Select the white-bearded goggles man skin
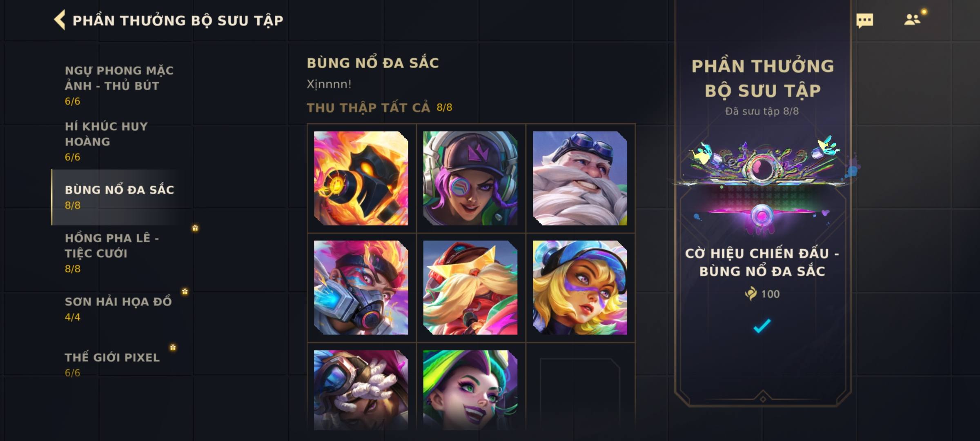 click(x=580, y=178)
